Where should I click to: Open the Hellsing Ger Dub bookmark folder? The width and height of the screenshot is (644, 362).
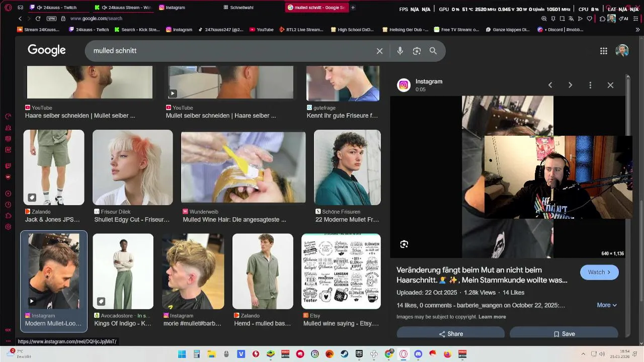pyautogui.click(x=405, y=30)
